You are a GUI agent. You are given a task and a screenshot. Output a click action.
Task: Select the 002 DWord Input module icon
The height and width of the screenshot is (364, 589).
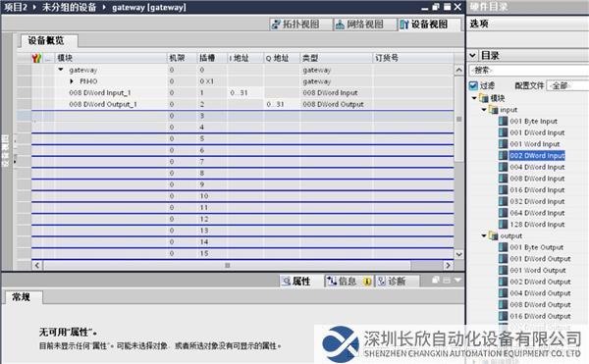coord(503,155)
